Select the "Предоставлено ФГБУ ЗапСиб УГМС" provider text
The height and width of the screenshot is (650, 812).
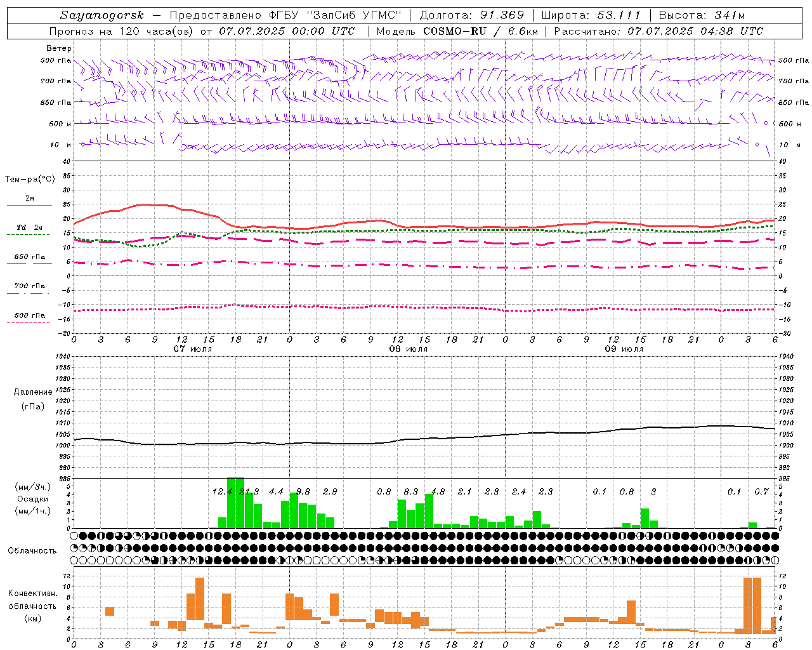(286, 15)
